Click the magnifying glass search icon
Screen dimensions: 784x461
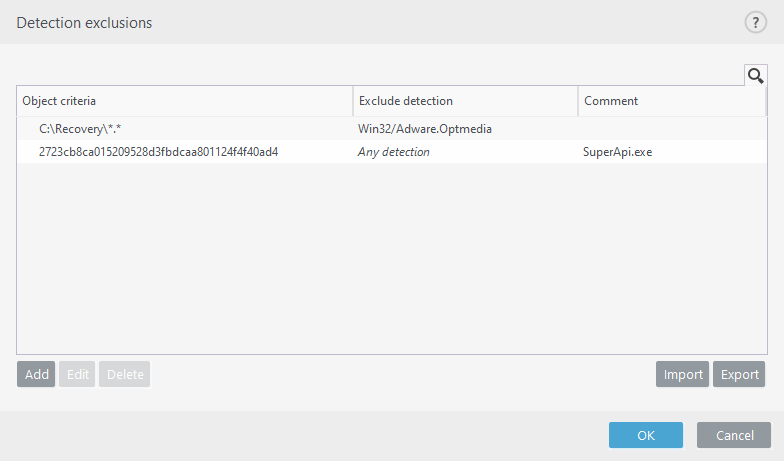(756, 76)
